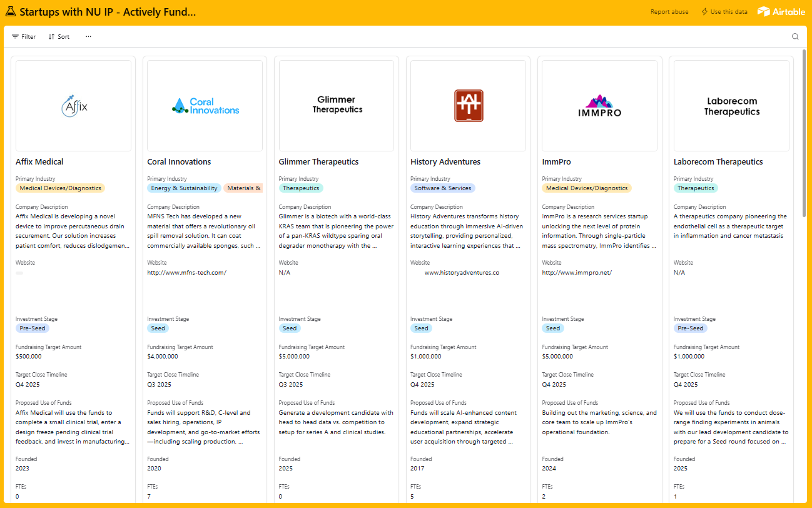
Task: Click the Glimmer Therapeutics card title
Action: [x=318, y=162]
